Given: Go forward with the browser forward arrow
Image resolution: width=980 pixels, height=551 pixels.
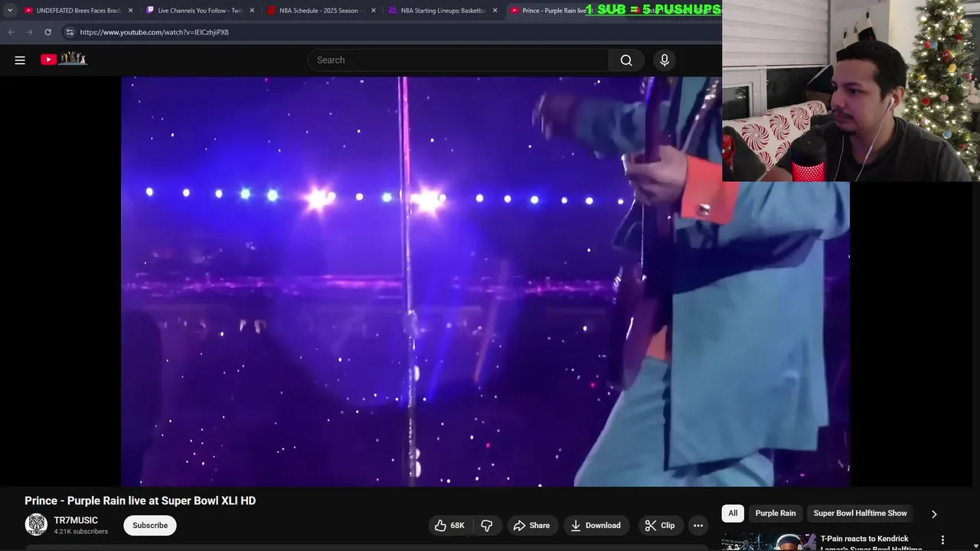Looking at the screenshot, I should click(29, 32).
